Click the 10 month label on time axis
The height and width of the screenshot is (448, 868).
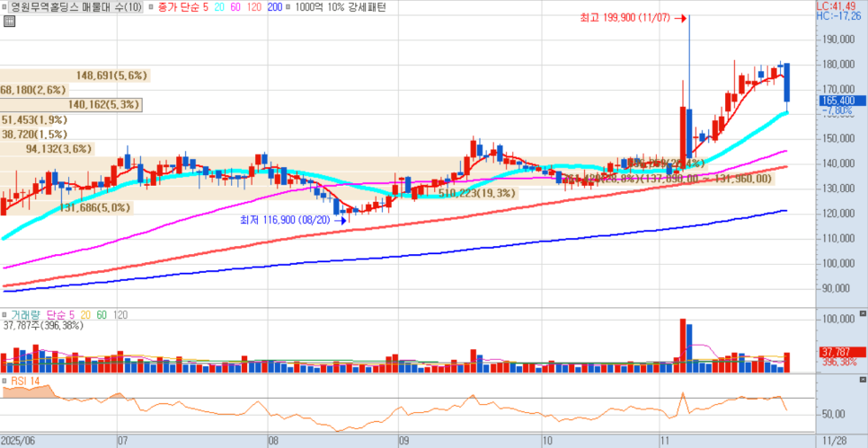coord(549,441)
